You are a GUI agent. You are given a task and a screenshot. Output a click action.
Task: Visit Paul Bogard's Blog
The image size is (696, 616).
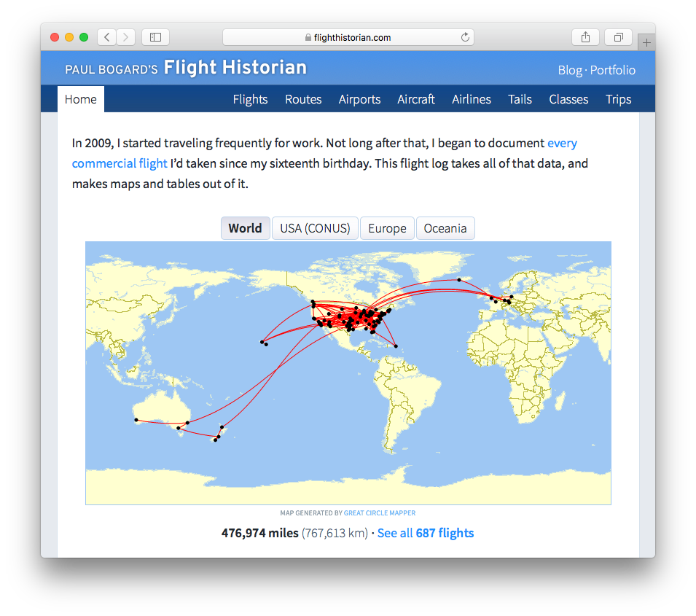coord(569,70)
